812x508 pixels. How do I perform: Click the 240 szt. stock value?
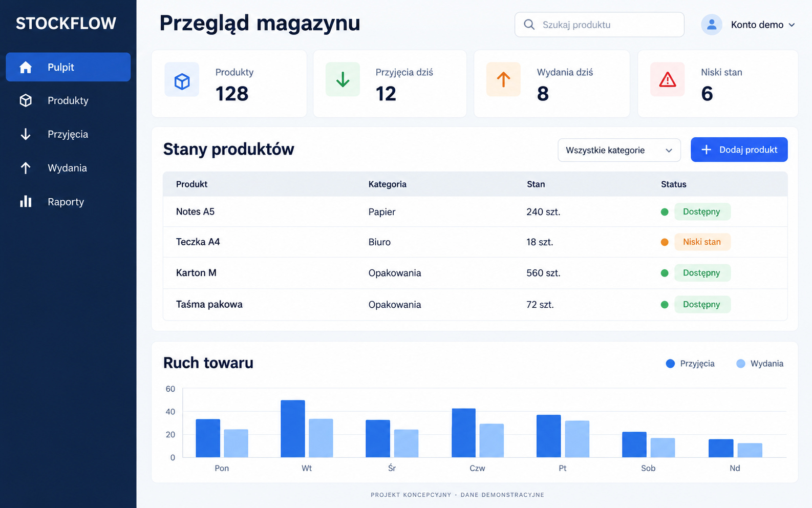[543, 212]
